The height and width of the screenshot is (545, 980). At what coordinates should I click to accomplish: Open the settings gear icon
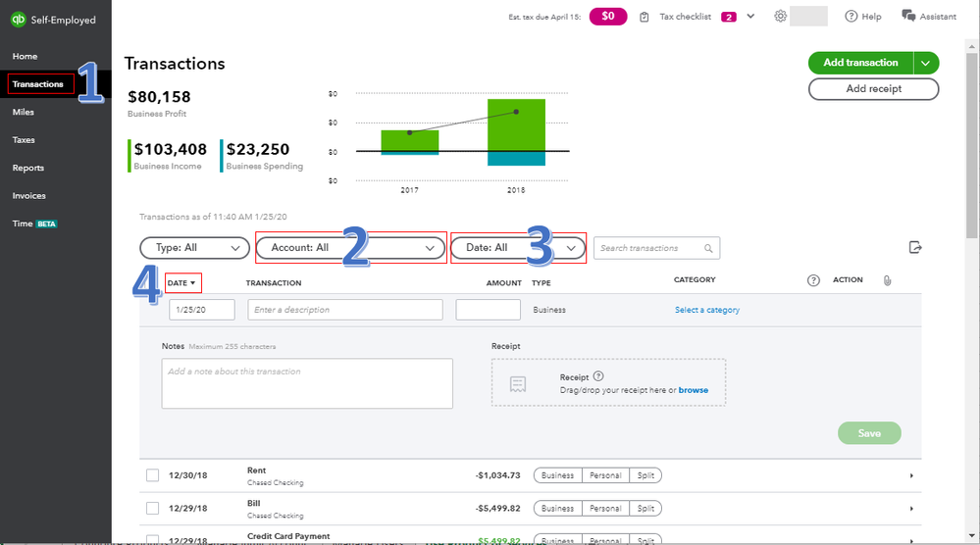(x=781, y=17)
